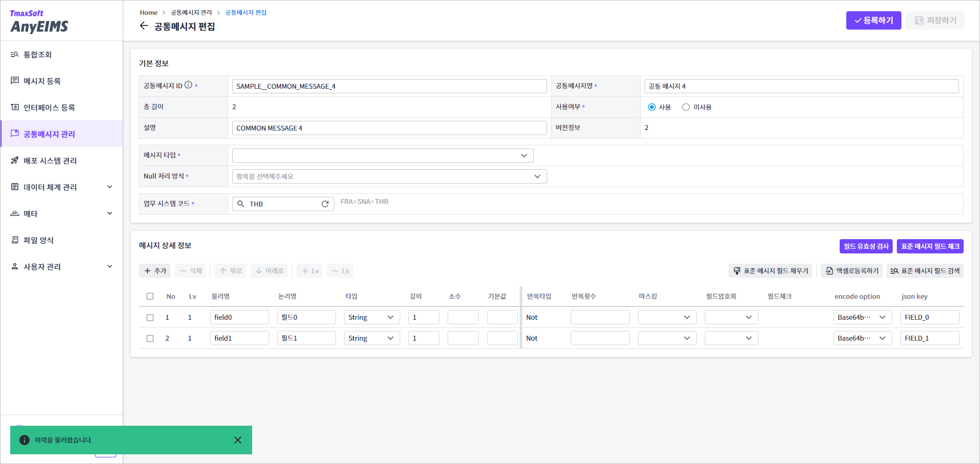Screen dimensions: 980x464
Task: Select the 미사용 radio button
Action: pos(686,107)
